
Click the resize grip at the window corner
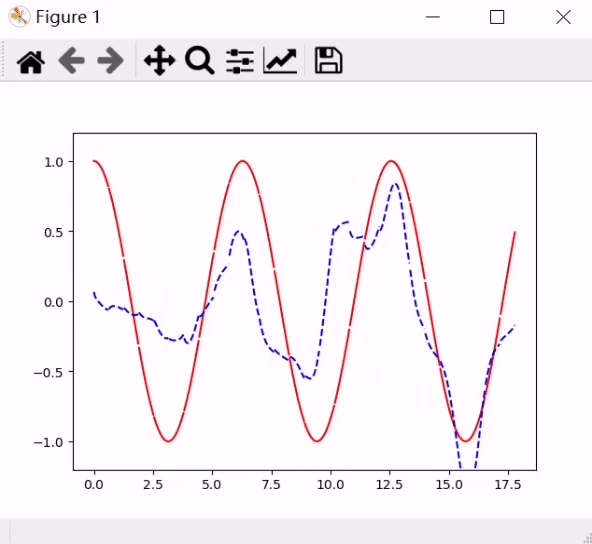point(588,538)
